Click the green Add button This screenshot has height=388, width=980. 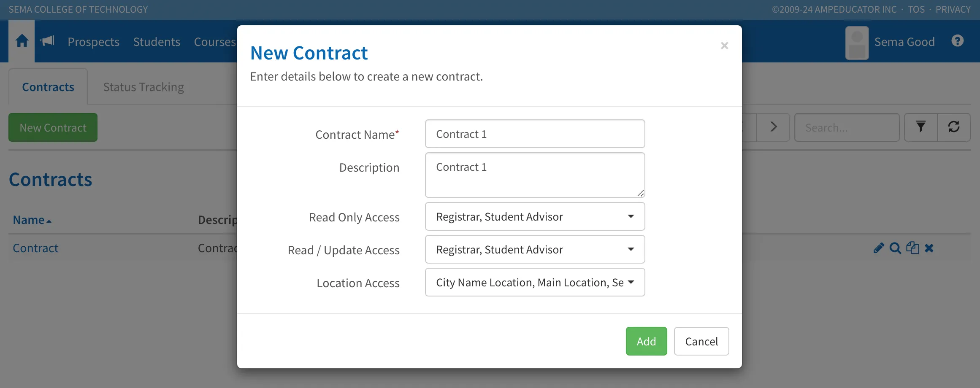(646, 341)
